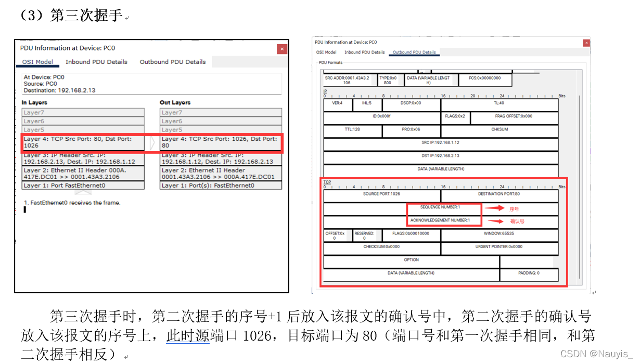Click the FCS:0x00000000 field
The height and width of the screenshot is (364, 641).
(485, 80)
